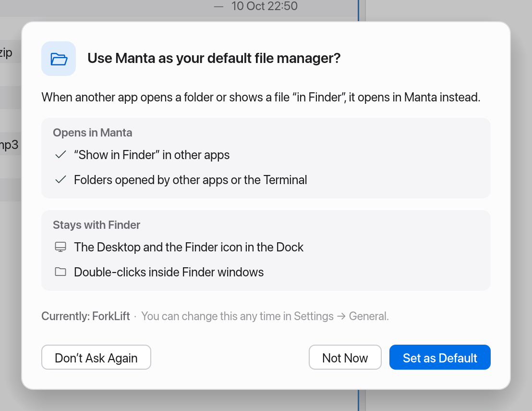This screenshot has height=411, width=532.
Task: Click the "10 Oct 22:50" date in background window
Action: (x=264, y=6)
